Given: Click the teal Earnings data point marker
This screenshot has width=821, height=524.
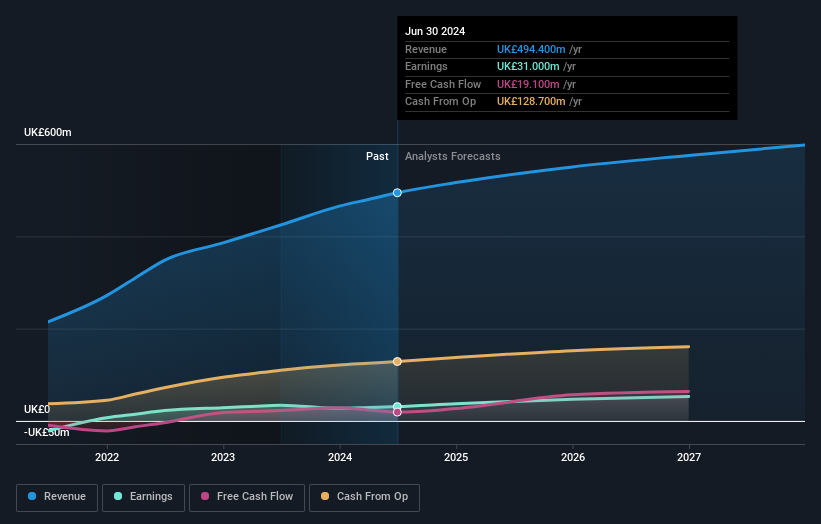Looking at the screenshot, I should point(397,406).
